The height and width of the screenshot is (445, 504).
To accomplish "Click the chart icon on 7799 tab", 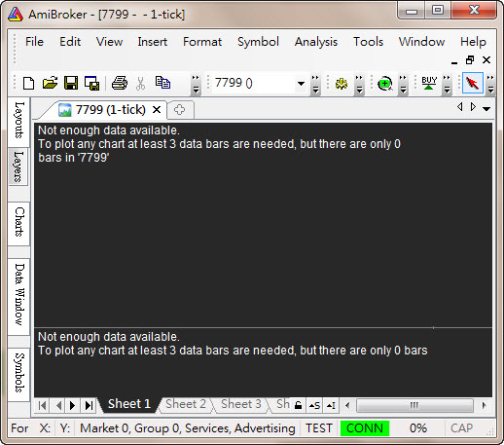I will [x=64, y=110].
